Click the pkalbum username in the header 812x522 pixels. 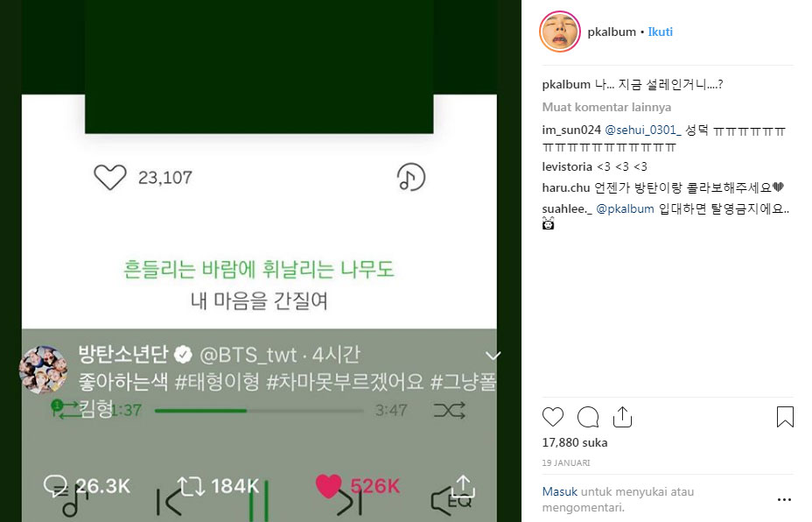(612, 32)
